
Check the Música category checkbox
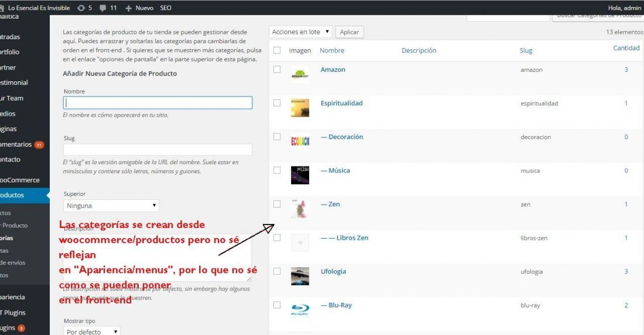pyautogui.click(x=278, y=170)
